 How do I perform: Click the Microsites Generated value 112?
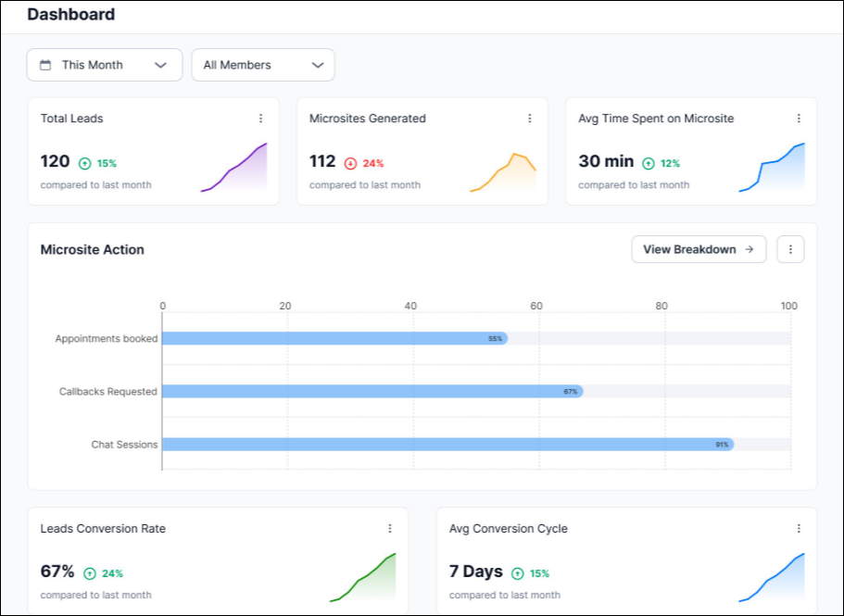point(322,161)
